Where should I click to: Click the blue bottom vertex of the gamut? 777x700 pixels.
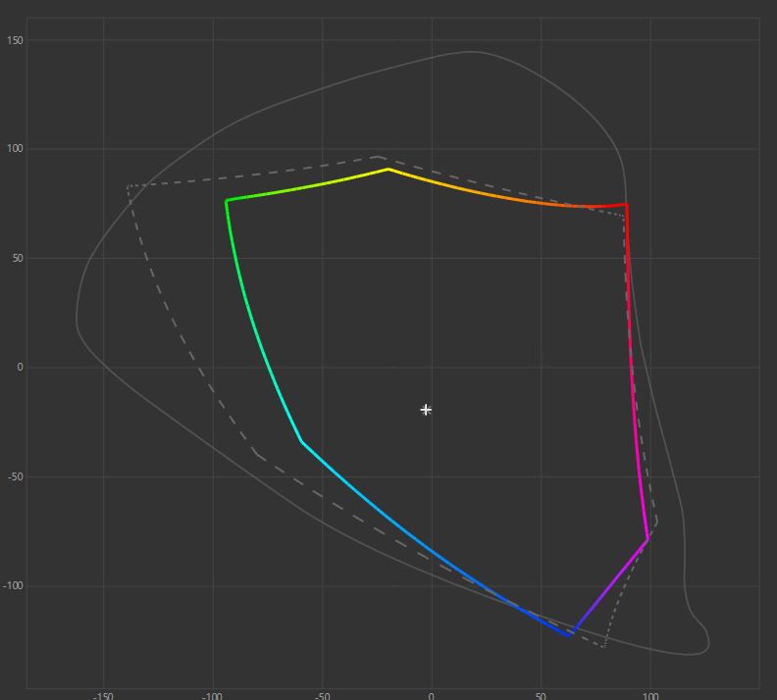point(570,635)
